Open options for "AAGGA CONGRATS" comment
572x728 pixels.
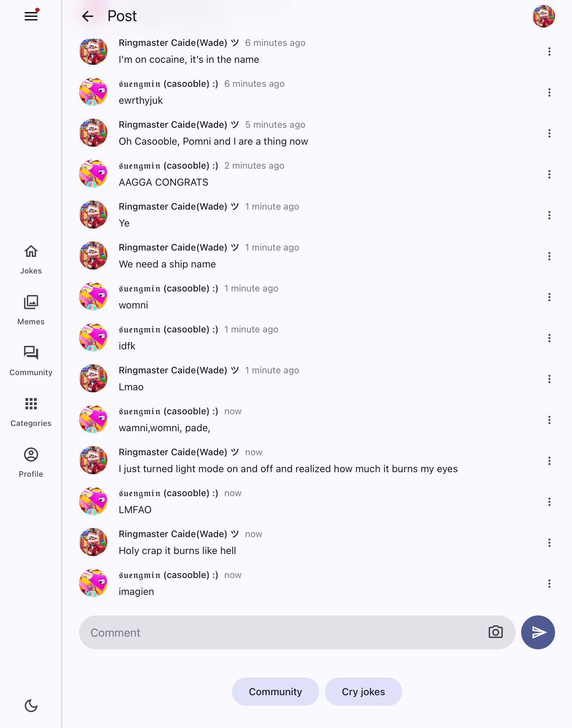point(549,174)
